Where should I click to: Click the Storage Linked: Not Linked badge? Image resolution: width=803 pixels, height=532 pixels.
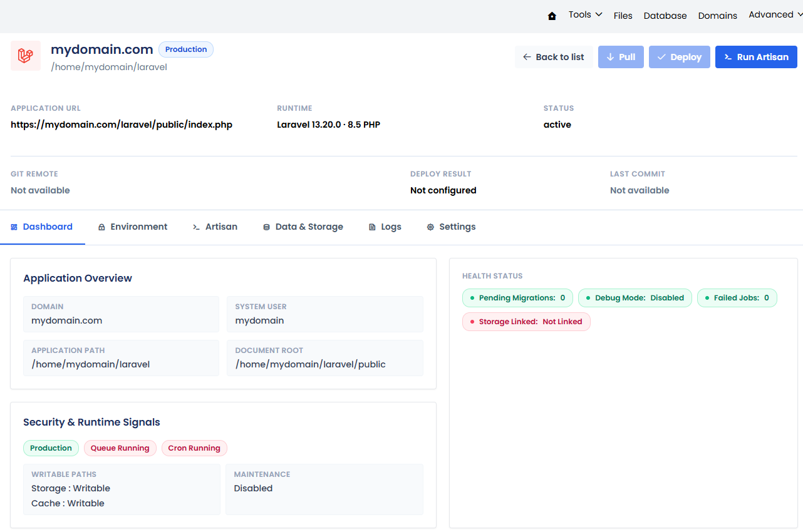(526, 322)
